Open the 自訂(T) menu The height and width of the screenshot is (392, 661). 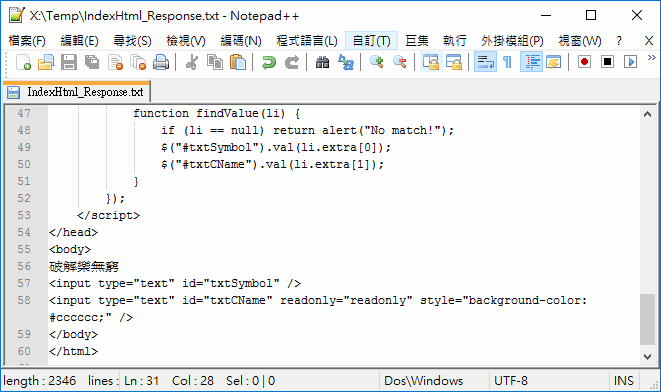pos(371,41)
